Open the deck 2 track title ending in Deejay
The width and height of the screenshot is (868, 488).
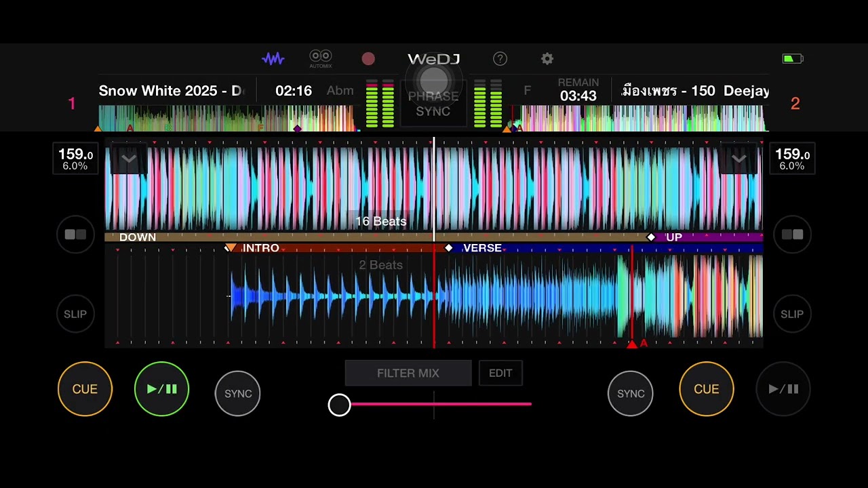pyautogui.click(x=696, y=91)
